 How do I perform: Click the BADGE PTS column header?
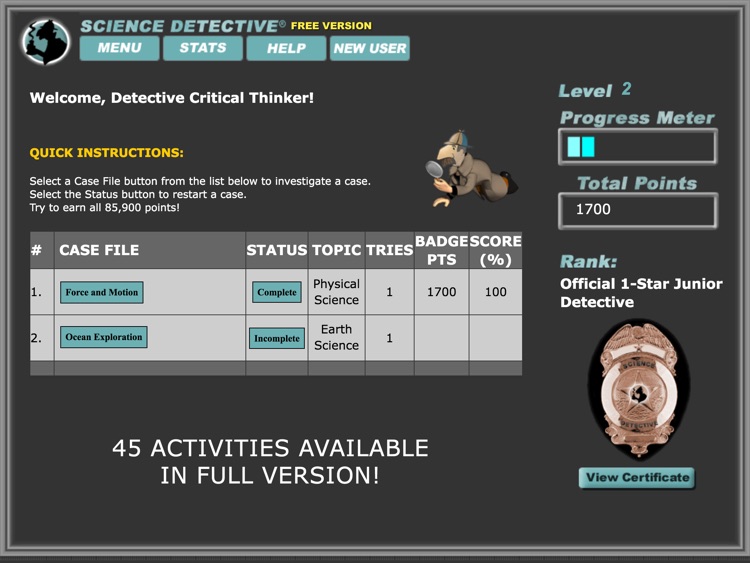[x=441, y=250]
